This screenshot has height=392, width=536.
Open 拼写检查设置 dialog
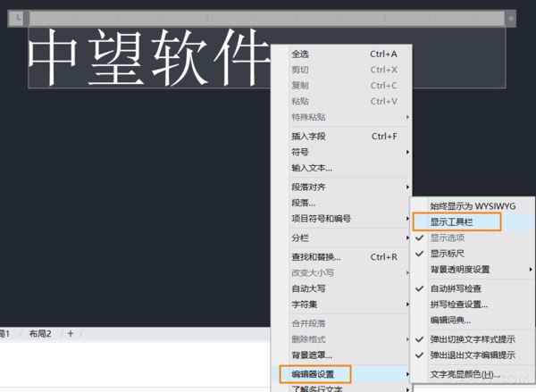point(458,304)
